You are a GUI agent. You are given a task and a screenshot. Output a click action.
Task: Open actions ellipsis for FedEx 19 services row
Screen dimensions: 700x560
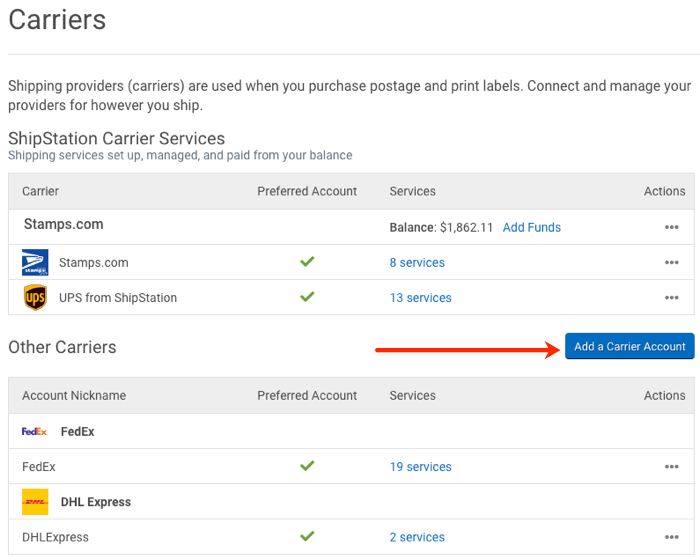point(671,467)
